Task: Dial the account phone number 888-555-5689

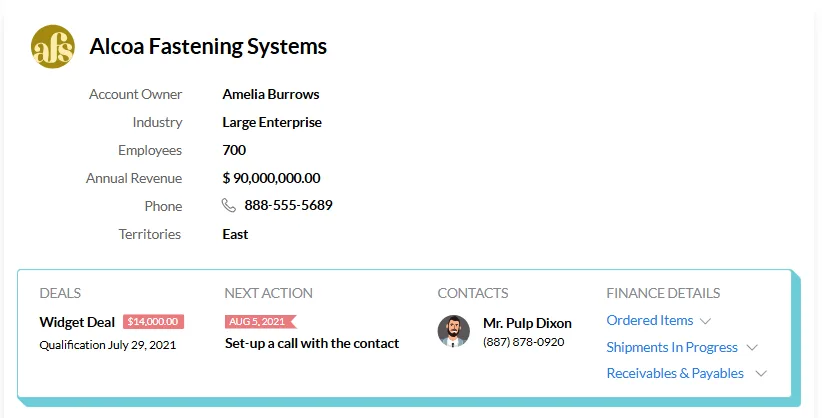Action: 288,206
